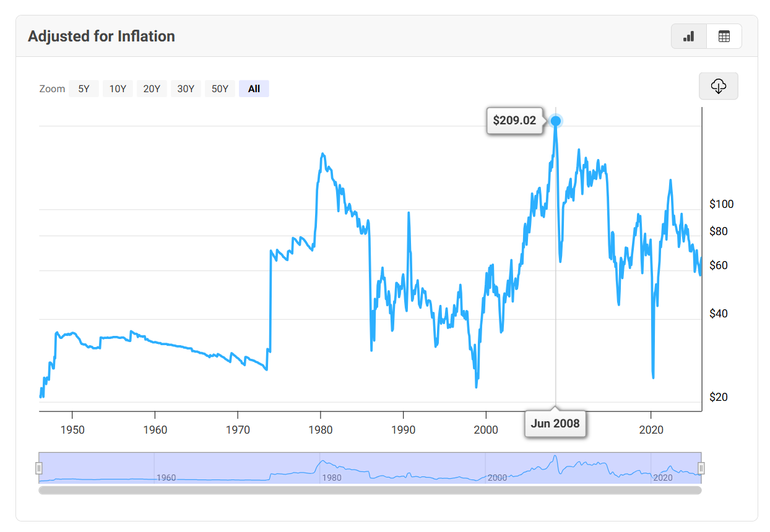The width and height of the screenshot is (770, 532).
Task: Click the navigator's 2000 label
Action: (497, 478)
